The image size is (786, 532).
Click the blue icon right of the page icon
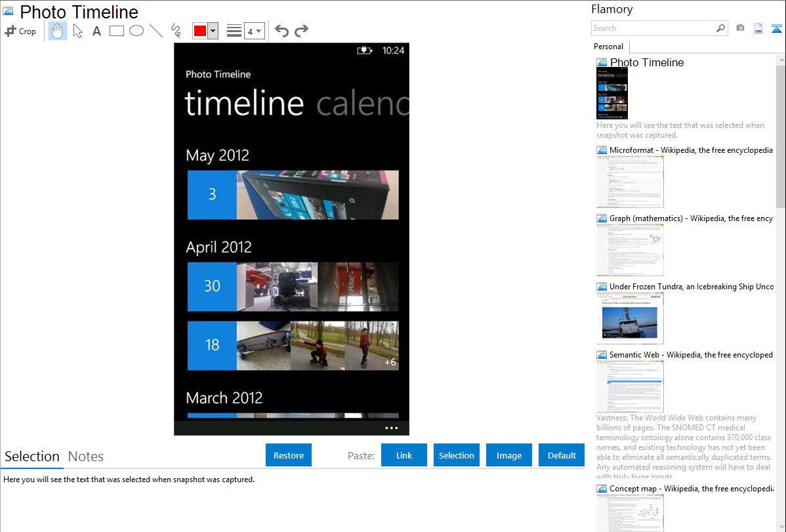[x=776, y=29]
